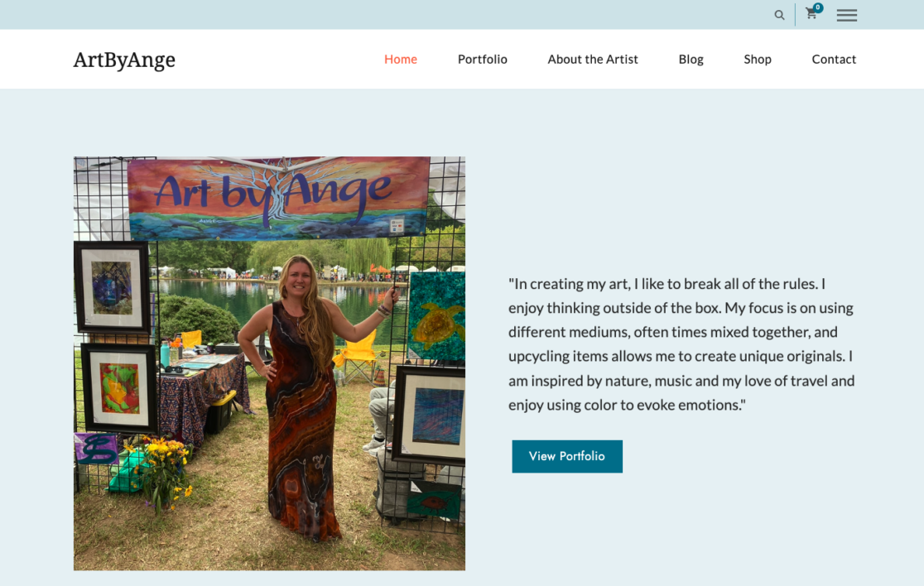Open the shopping cart icon
Screen dimensions: 924x586
coord(811,14)
